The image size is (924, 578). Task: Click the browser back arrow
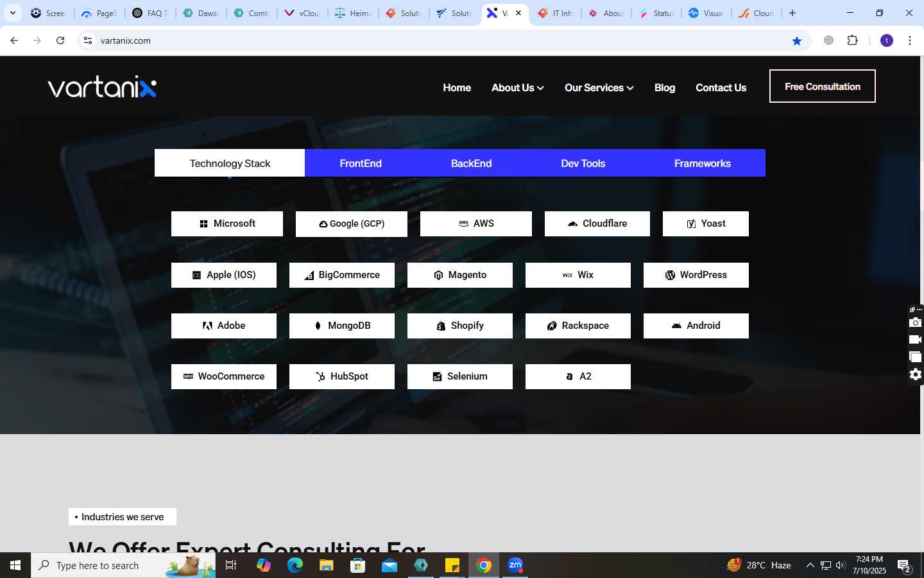[x=14, y=40]
